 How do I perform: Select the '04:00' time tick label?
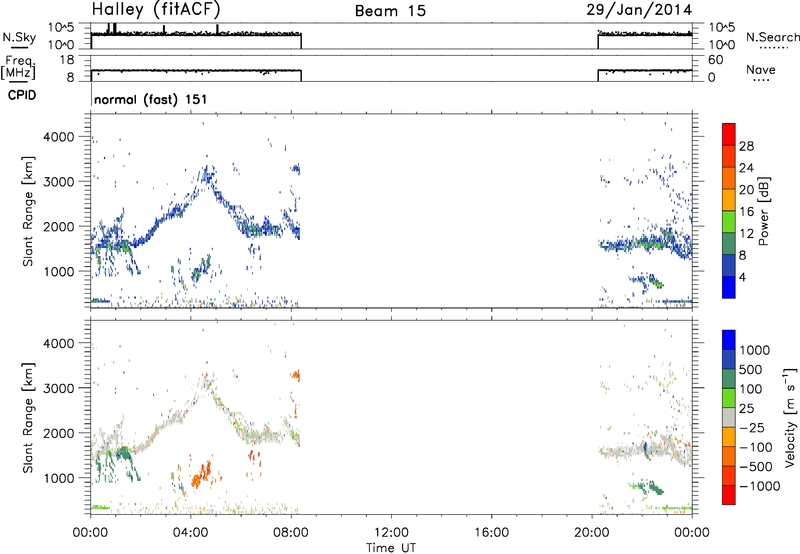[x=190, y=533]
